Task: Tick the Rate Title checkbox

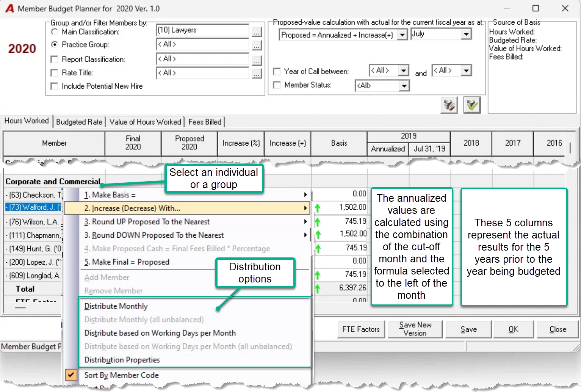Action: pyautogui.click(x=55, y=72)
